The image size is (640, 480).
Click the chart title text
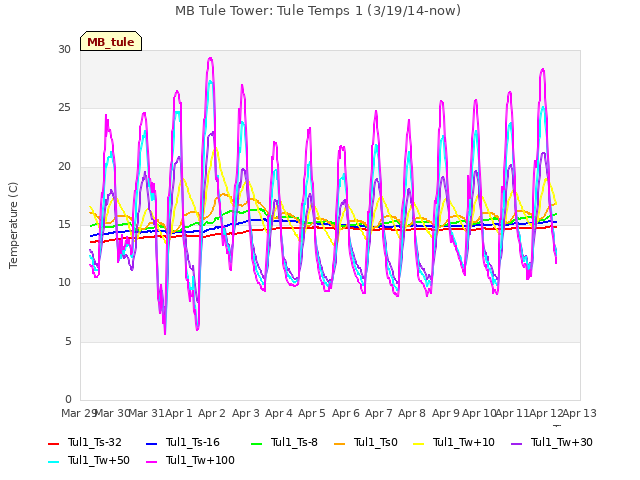[318, 11]
